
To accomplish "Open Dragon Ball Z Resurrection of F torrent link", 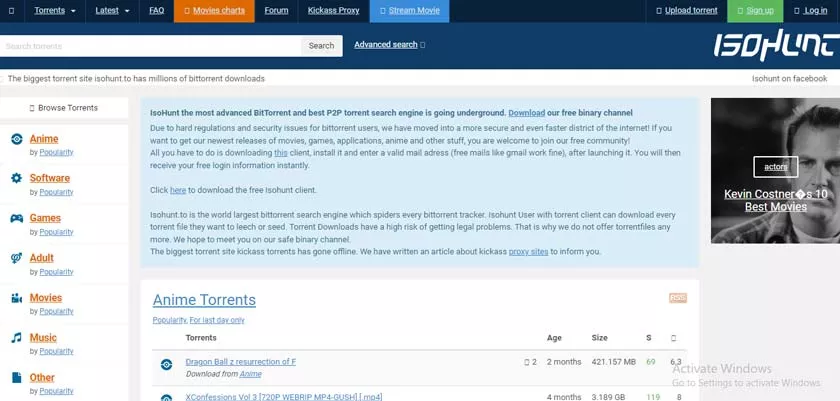I will [240, 361].
